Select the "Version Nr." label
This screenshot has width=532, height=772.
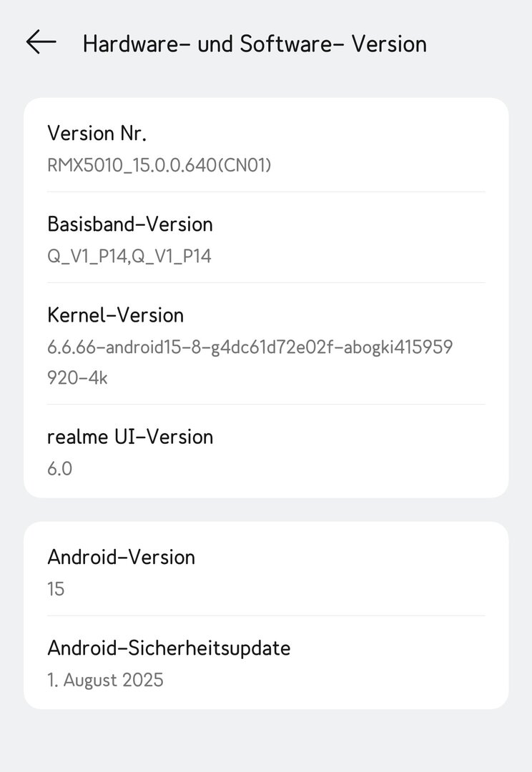(97, 133)
